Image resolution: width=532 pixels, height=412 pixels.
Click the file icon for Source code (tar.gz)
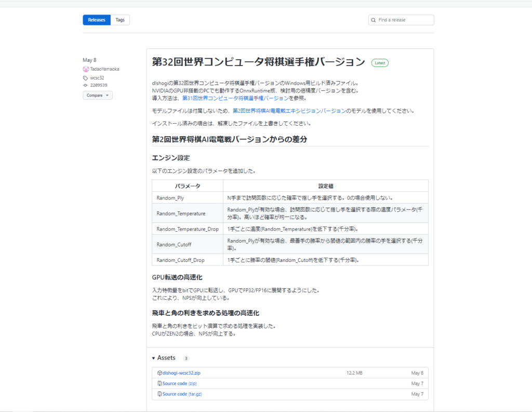[x=159, y=394]
